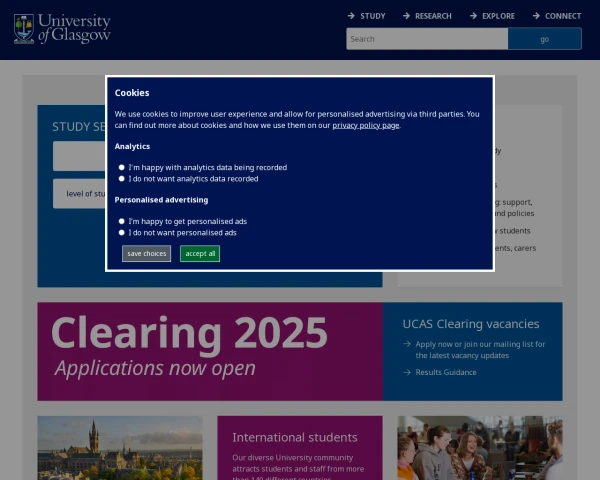Click the Clearing 2025 banner
The image size is (600, 480).
coord(210,351)
